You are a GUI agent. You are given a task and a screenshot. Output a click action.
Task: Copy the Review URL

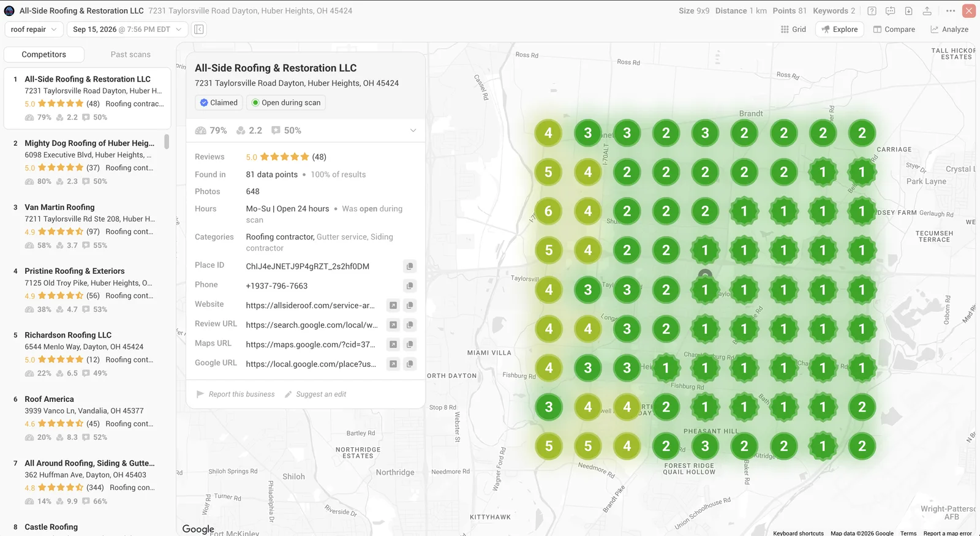coord(410,325)
